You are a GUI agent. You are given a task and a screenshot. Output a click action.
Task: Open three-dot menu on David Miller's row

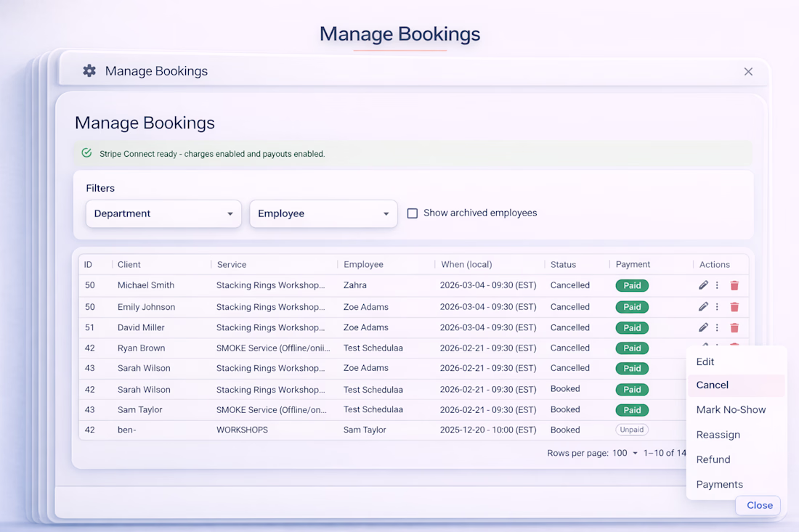(717, 328)
